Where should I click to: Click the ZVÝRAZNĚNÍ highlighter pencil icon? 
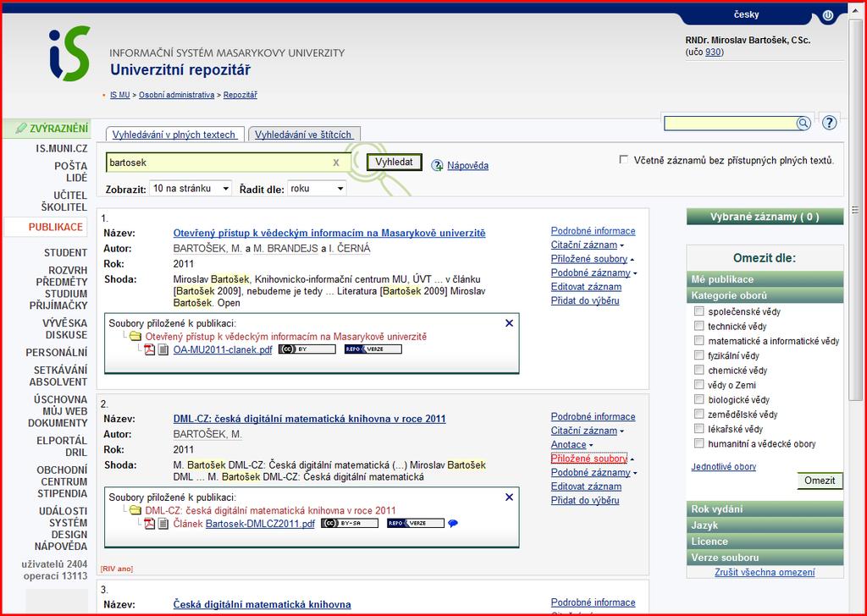click(21, 128)
